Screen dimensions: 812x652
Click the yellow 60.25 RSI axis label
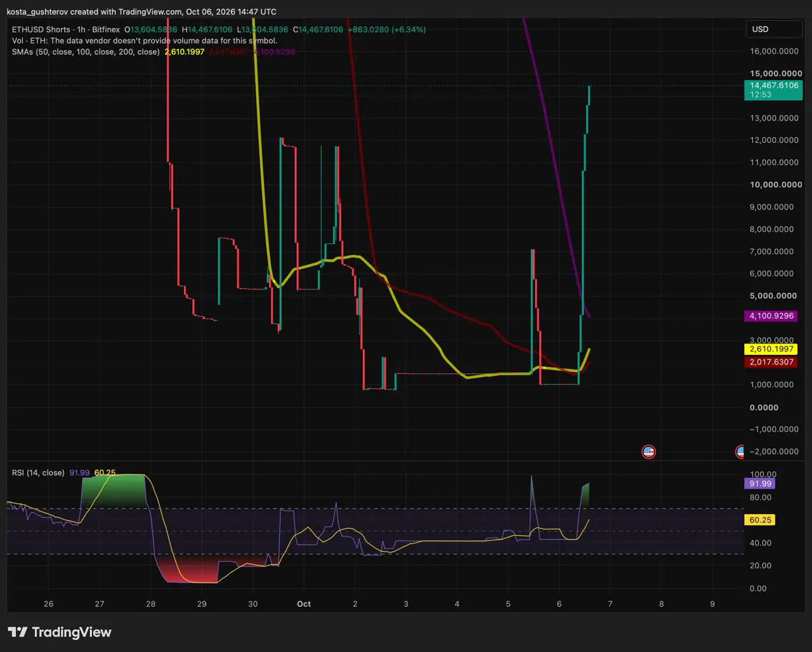tap(761, 520)
